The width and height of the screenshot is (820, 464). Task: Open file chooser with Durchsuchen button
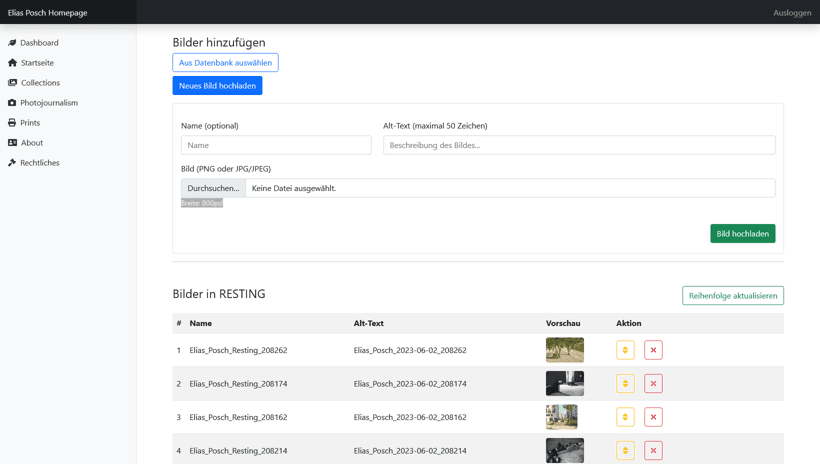coord(213,188)
